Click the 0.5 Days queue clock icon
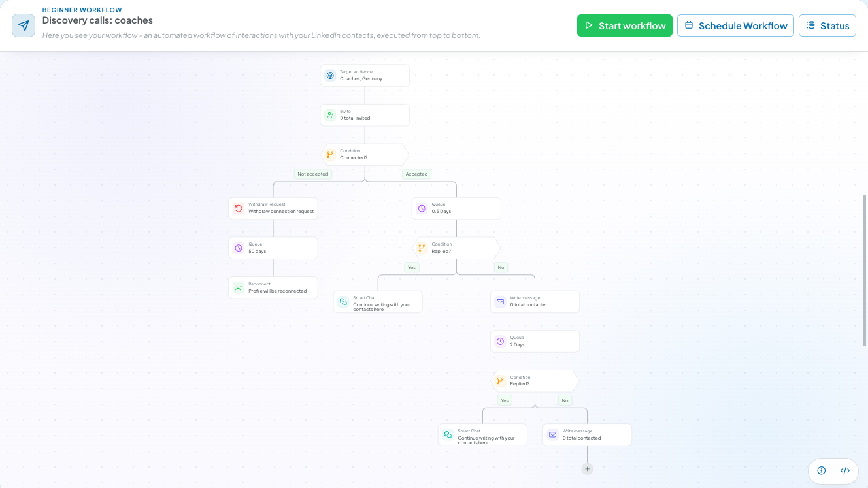868x488 pixels. tap(422, 208)
